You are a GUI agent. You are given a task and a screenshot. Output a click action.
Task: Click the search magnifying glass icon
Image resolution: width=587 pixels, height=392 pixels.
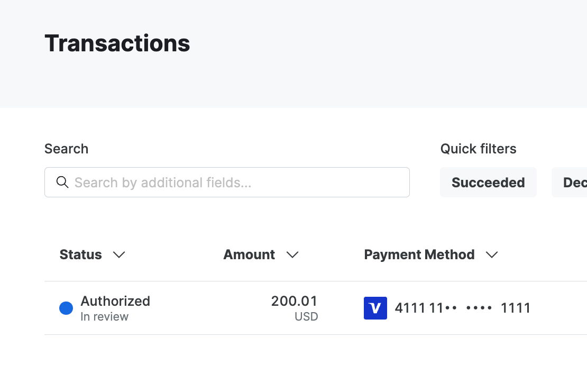[x=62, y=182]
